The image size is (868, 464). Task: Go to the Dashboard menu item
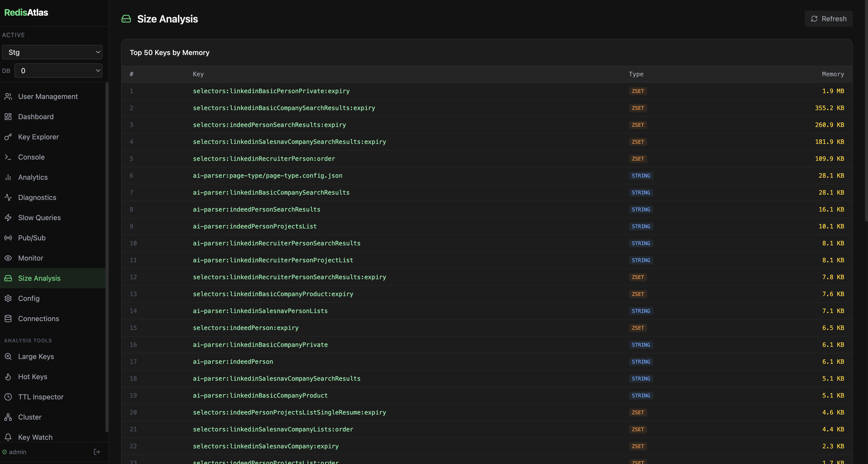click(x=36, y=117)
